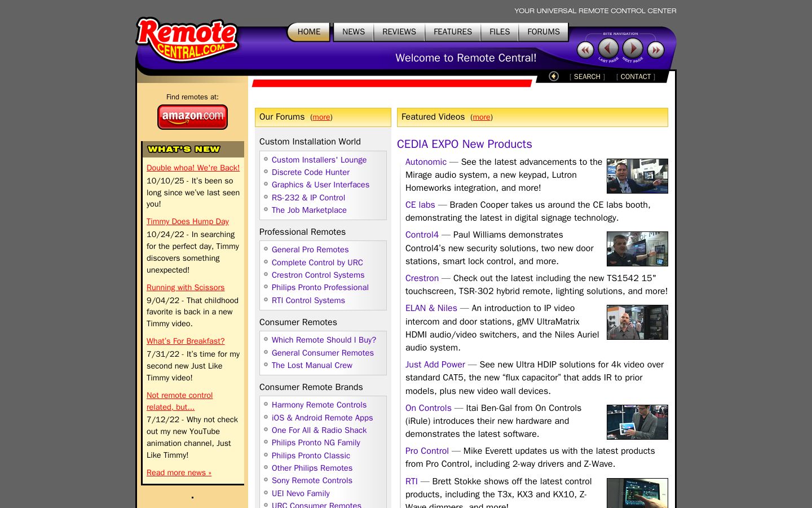Visit the Discrete Code Hunter forum
The width and height of the screenshot is (812, 508).
[311, 172]
